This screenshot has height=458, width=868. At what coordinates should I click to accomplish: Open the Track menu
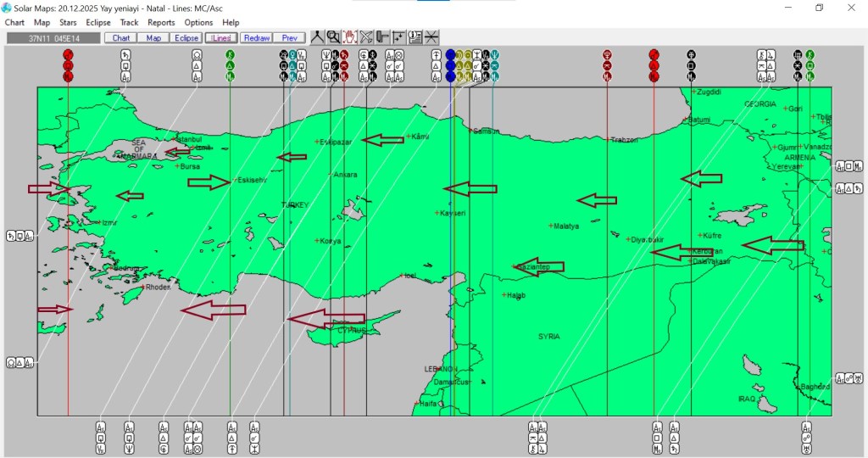pyautogui.click(x=129, y=23)
